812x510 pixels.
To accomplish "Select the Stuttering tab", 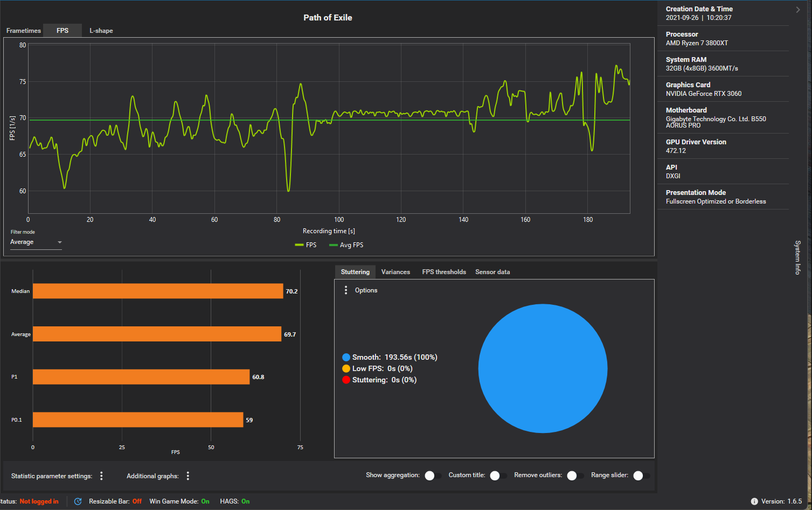I will [x=355, y=272].
